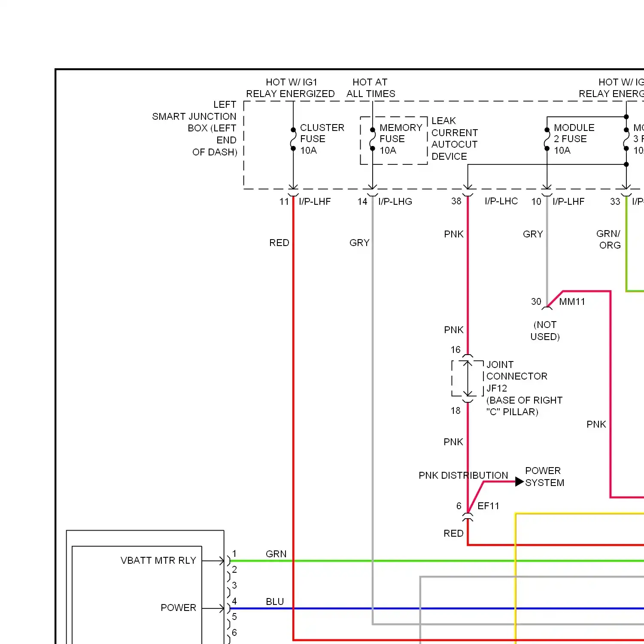Click the MODULE 2 FUSE 10A label
This screenshot has width=644, height=644.
click(x=574, y=139)
